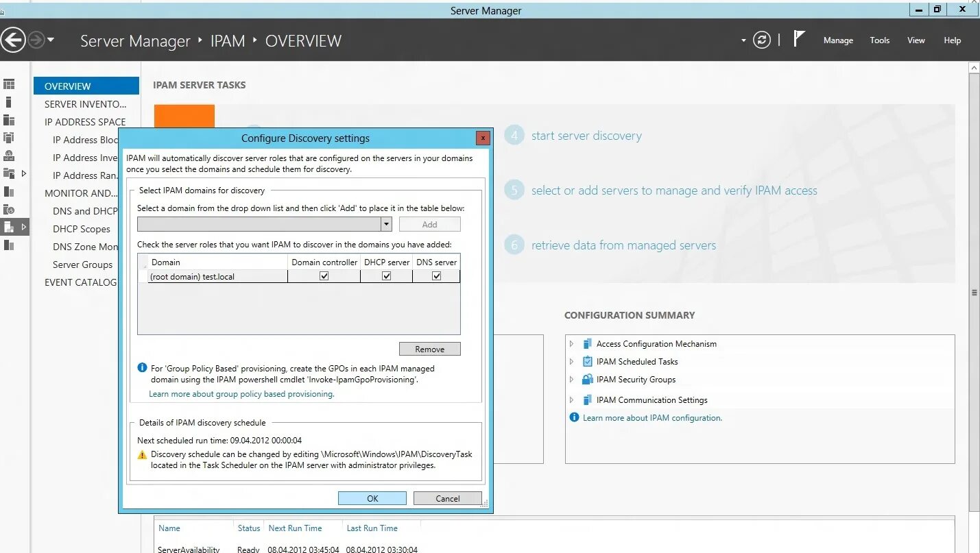Click Cancel in the discovery dialog
Image resolution: width=980 pixels, height=553 pixels.
click(x=448, y=498)
